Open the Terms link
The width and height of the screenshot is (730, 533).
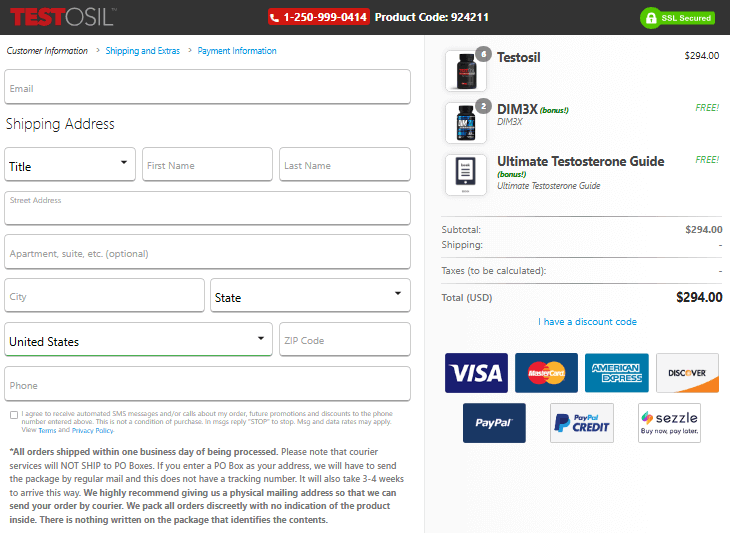(47, 431)
